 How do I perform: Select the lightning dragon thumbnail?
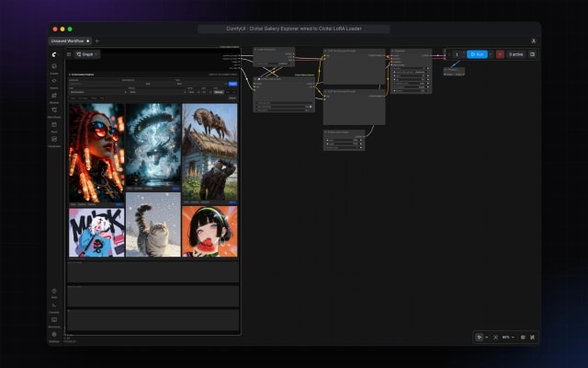pos(153,145)
